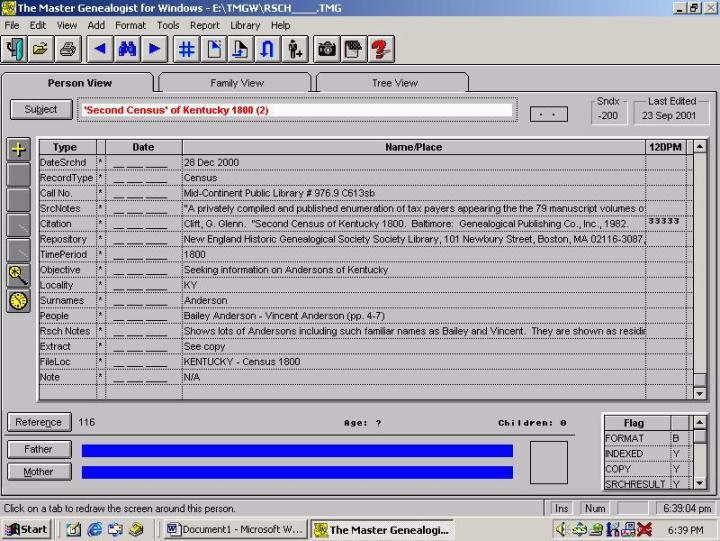This screenshot has width=720, height=541.
Task: Select the People row Bailey Anderson - Vincent Anderson
Action: 366,316
